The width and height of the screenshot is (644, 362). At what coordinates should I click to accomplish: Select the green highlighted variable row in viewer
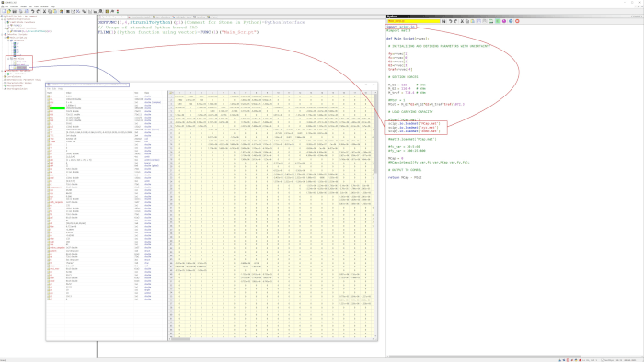point(57,107)
